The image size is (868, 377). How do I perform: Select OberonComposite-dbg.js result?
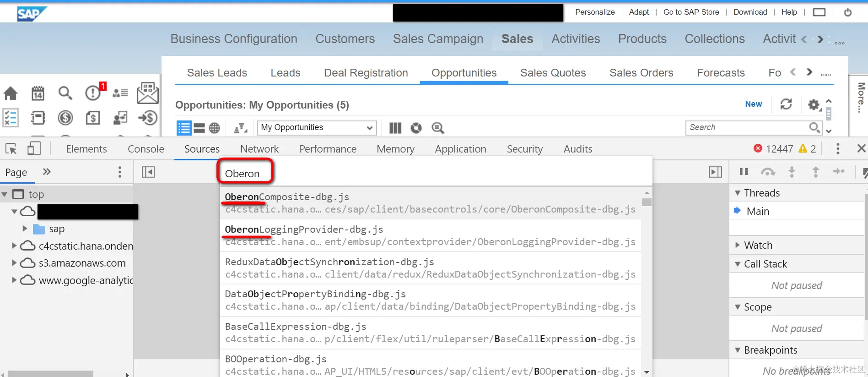click(x=430, y=203)
